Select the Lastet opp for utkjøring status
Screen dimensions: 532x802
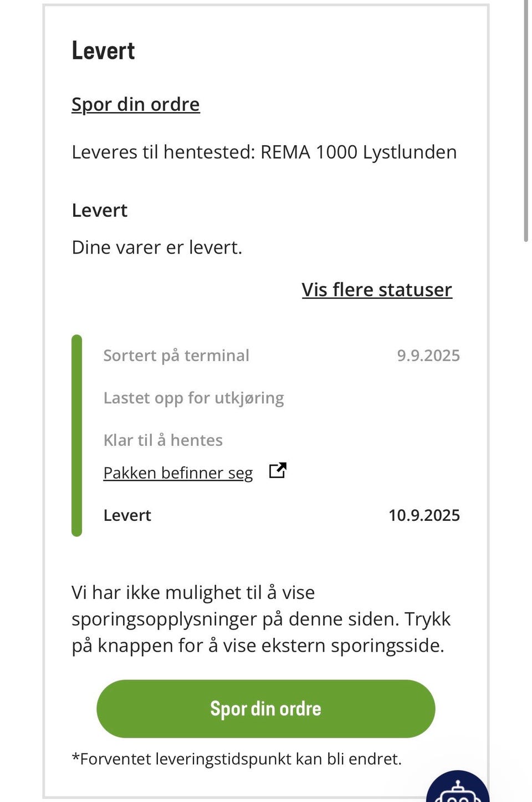point(193,398)
